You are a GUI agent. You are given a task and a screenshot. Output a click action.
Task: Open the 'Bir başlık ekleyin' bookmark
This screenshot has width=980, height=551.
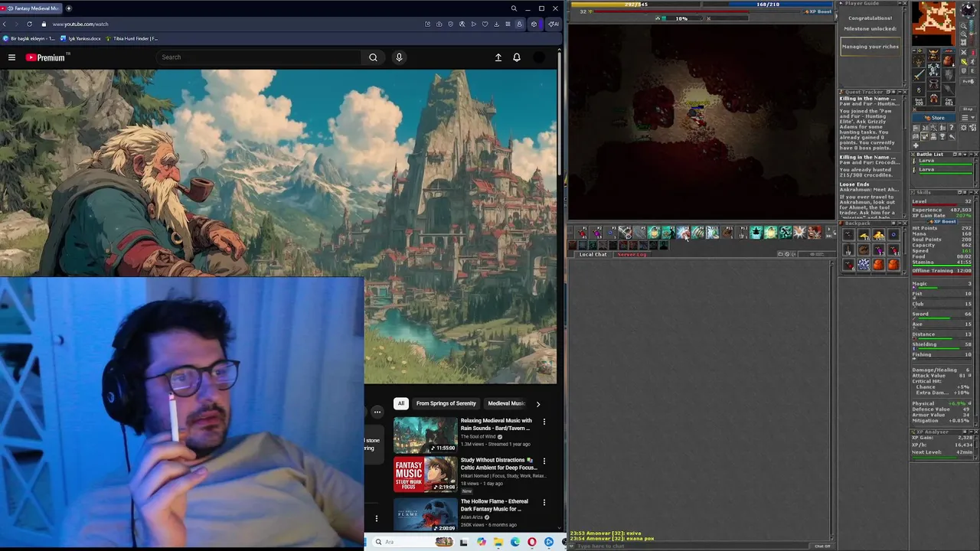[29, 38]
